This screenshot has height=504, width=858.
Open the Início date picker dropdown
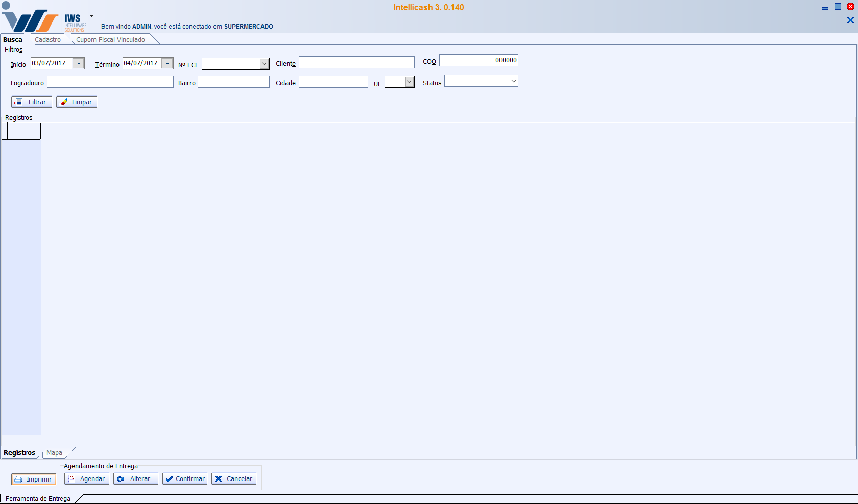(79, 64)
